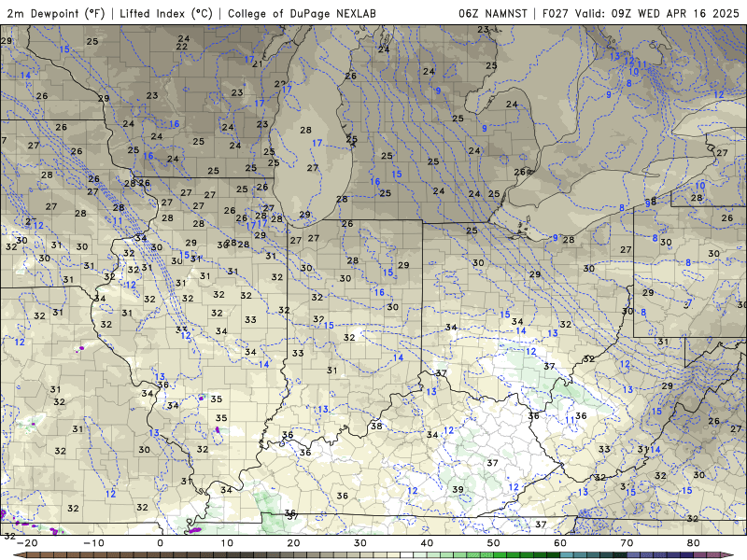Click the black "39" dewpoint value on map
Image resolution: width=747 pixels, height=560 pixels.
(x=458, y=489)
